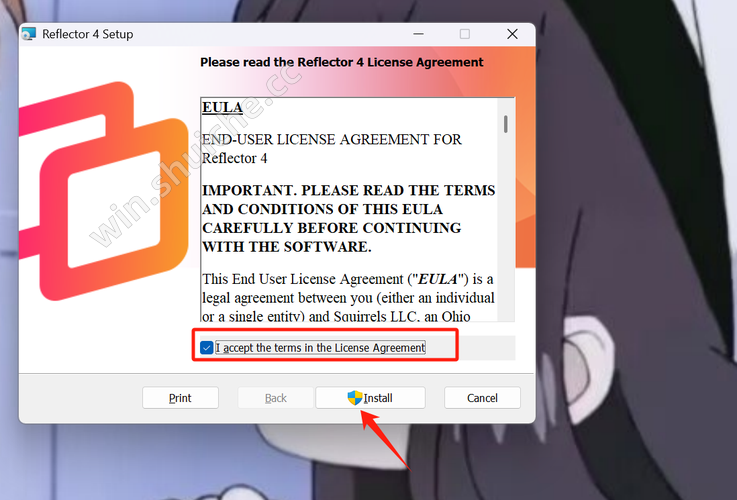Viewport: 737px width, 500px height.
Task: Click the EULA scrollbar track below the thumb
Action: [x=506, y=226]
